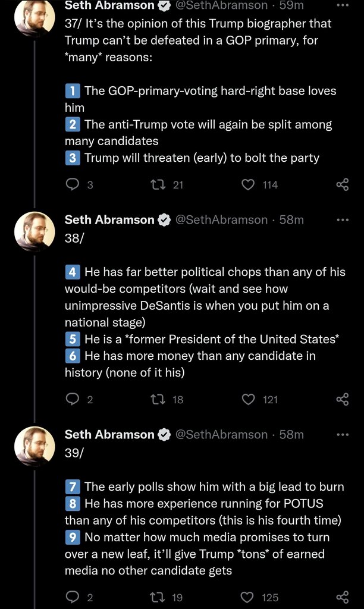Open more options menu on tweet 37/
The height and width of the screenshot is (609, 364).
pos(342,5)
